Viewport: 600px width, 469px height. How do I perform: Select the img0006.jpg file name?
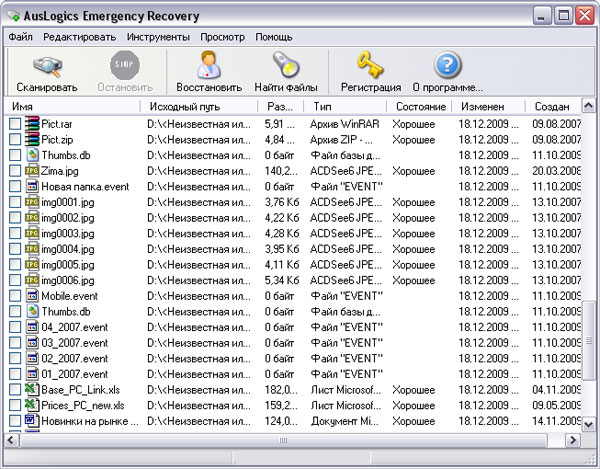pyautogui.click(x=68, y=280)
